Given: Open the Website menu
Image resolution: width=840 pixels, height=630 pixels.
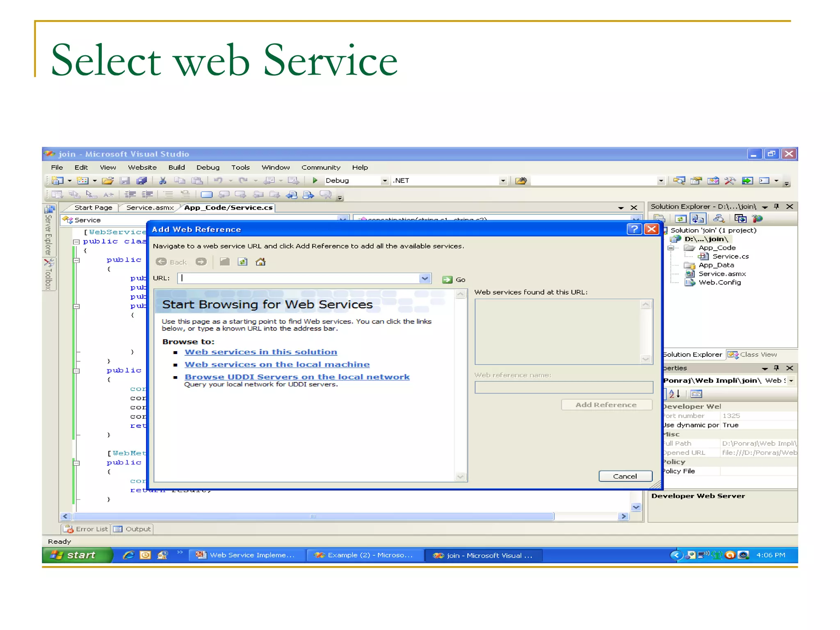Looking at the screenshot, I should 142,167.
